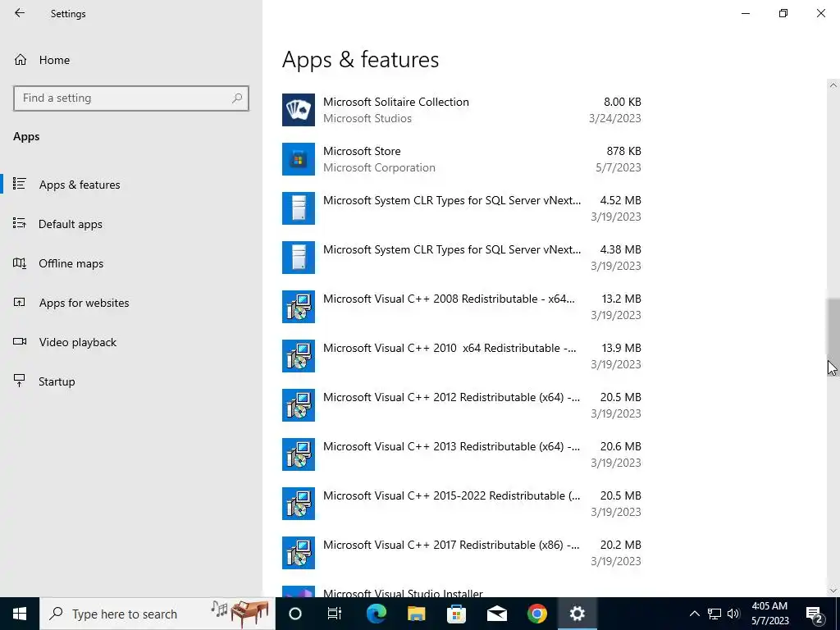Select the Visual C++ 2013 Redistributable (x64) name

[451, 447]
